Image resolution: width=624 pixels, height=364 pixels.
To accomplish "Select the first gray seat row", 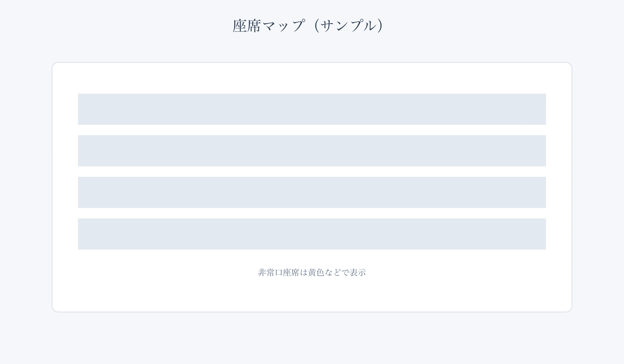I will (x=312, y=109).
